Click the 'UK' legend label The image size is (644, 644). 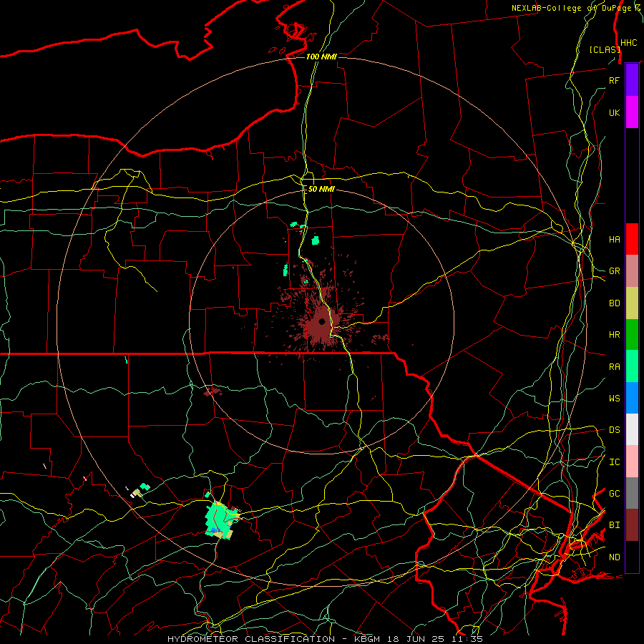click(614, 112)
